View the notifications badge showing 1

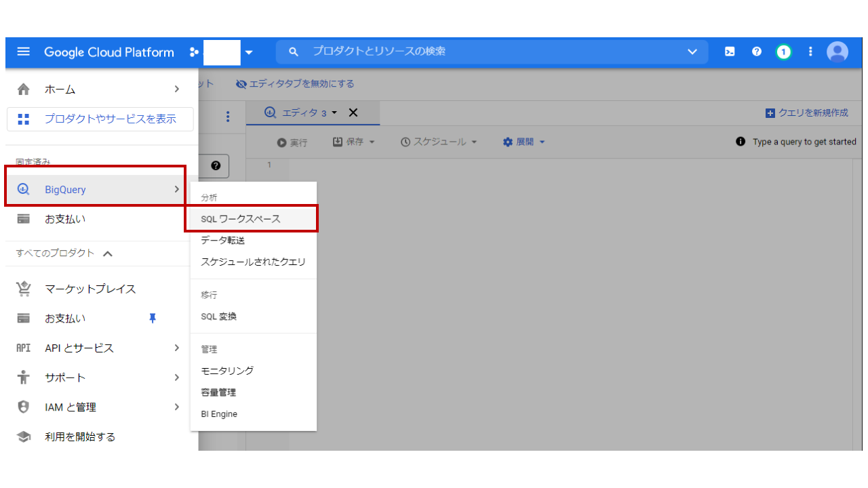pyautogui.click(x=783, y=52)
